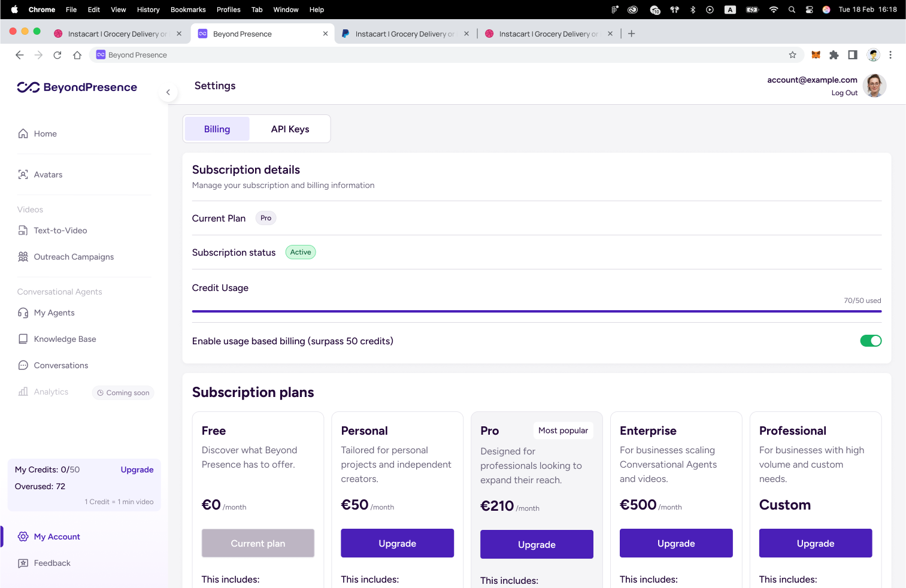Image resolution: width=906 pixels, height=588 pixels.
Task: Toggle usage based billing switch
Action: pos(871,341)
